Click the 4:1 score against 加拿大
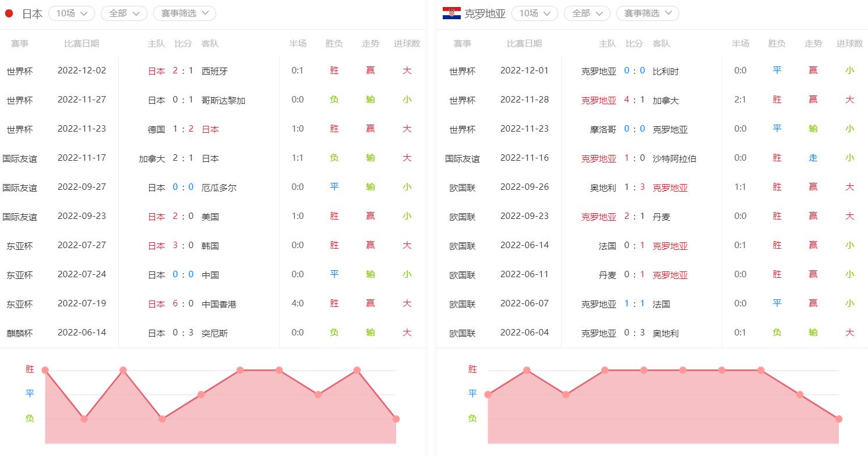Viewport: 868px width, 456px height. click(634, 100)
